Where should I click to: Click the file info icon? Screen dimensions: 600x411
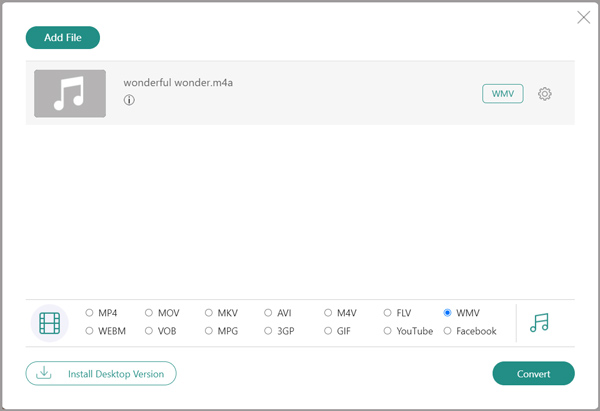tap(129, 101)
